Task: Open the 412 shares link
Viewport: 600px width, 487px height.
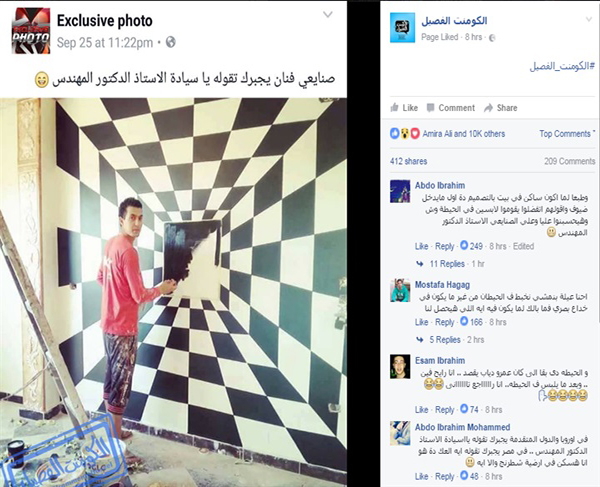Action: pyautogui.click(x=408, y=161)
